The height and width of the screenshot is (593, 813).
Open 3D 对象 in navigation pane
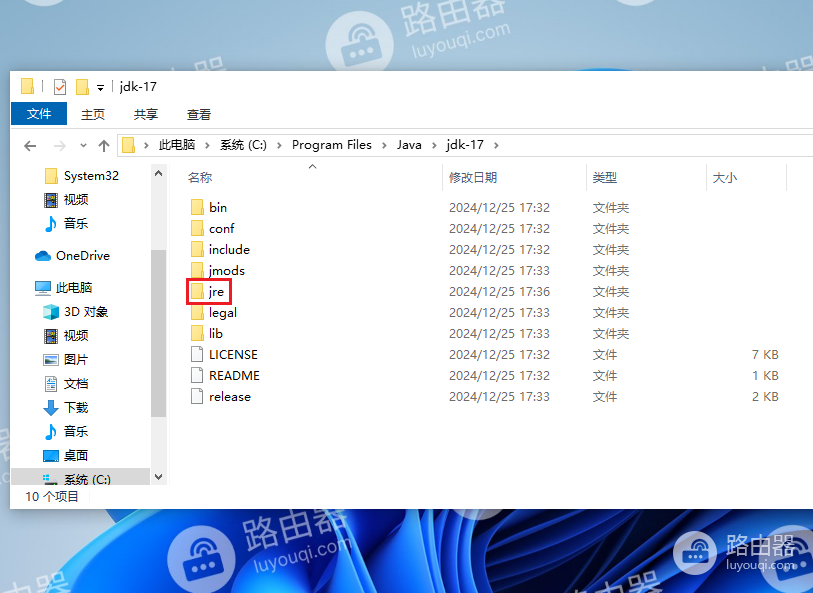[76, 312]
